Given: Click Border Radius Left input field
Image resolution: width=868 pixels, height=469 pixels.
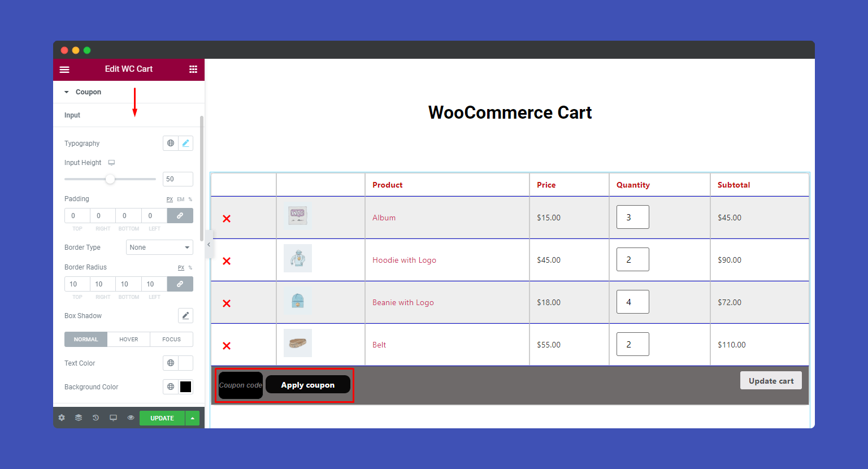Looking at the screenshot, I should click(x=154, y=284).
